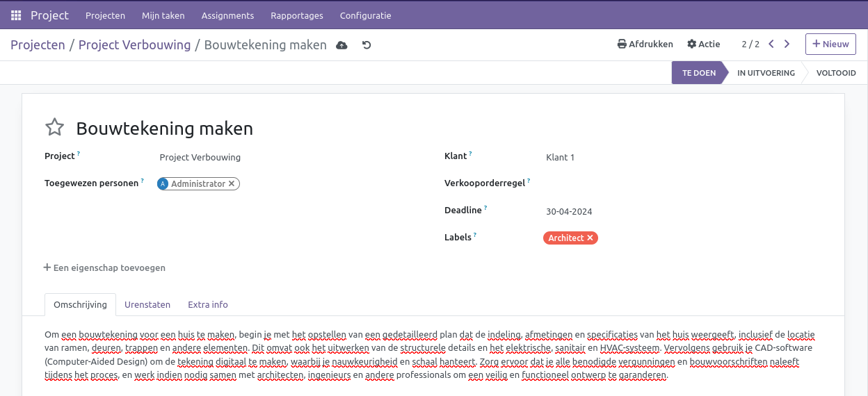Screen dimensions: 868x396
Task: Open the Afdrukken print menu
Action: tap(645, 44)
